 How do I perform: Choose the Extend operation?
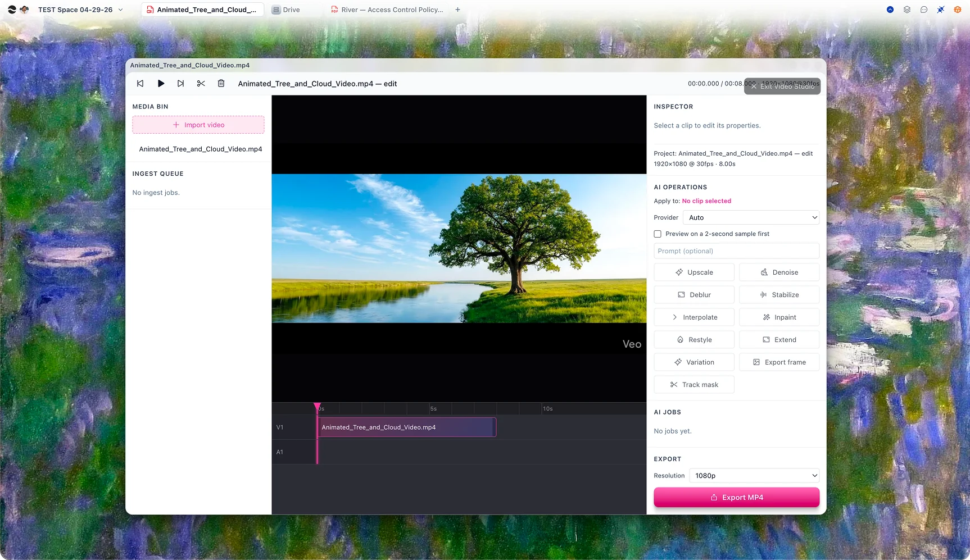point(779,340)
